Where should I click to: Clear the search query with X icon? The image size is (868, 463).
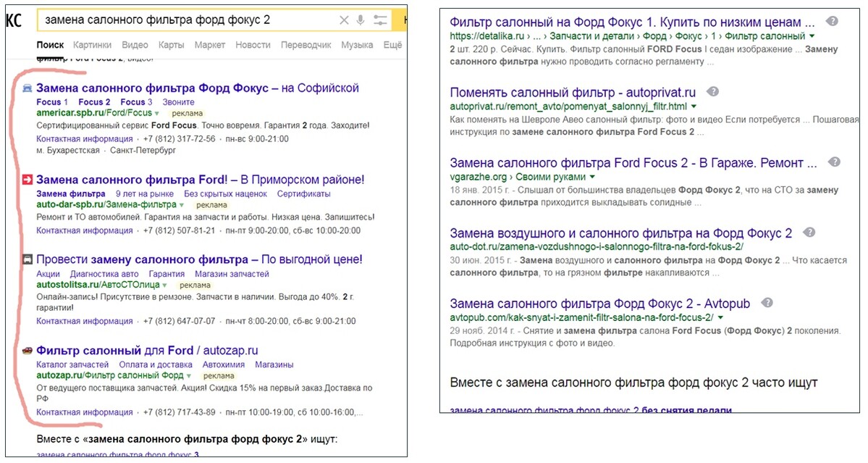click(344, 20)
